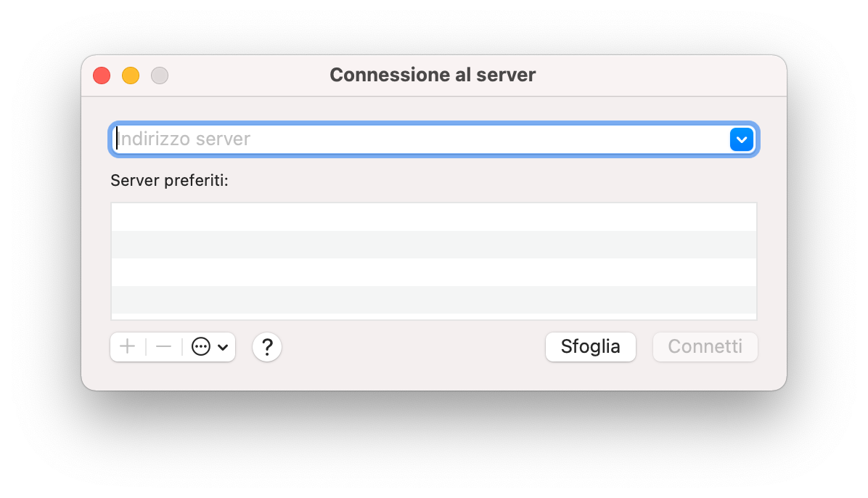Screen dimensions: 868x498
Task: Click the Connessione al server window title
Action: 433,75
